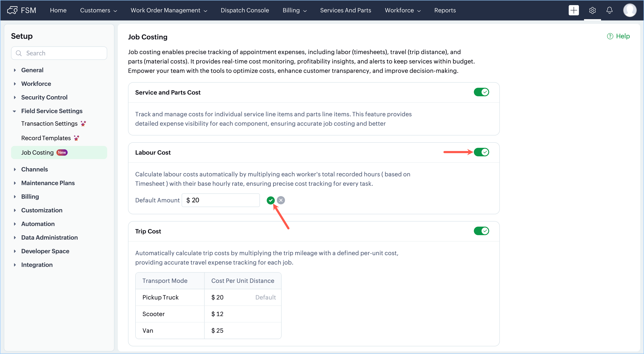Select Record Templates in sidebar

coord(46,138)
